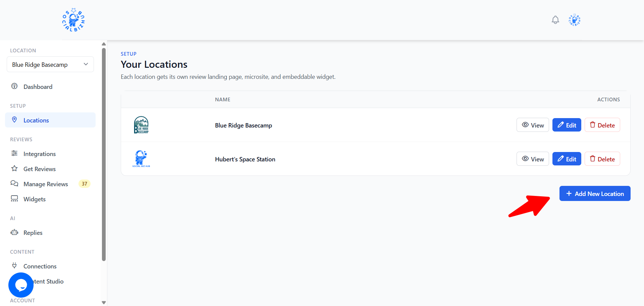
Task: Click the Blue Ridge Basecamp logo thumbnail
Action: click(141, 125)
